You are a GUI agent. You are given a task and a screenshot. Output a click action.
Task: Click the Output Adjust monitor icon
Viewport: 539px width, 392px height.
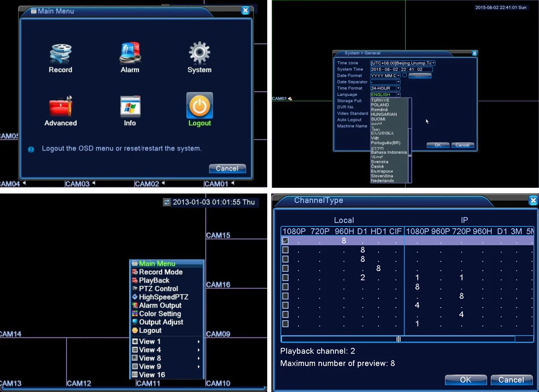(x=135, y=322)
